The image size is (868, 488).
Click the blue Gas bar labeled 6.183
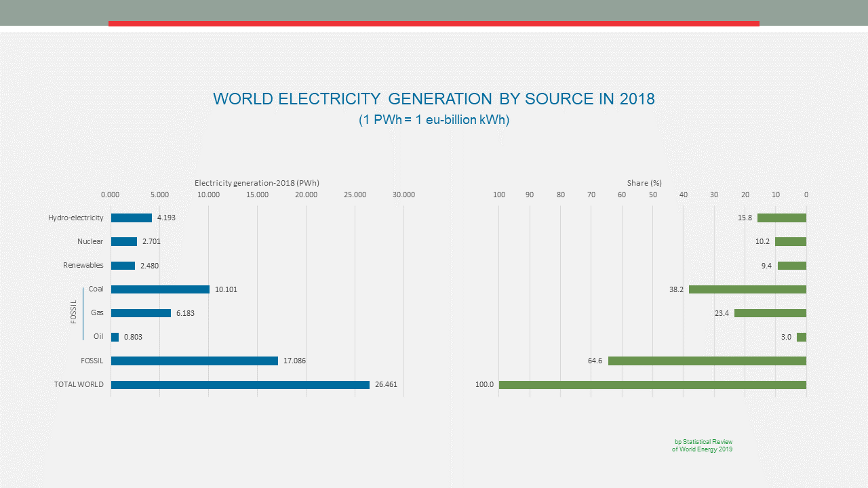(141, 313)
